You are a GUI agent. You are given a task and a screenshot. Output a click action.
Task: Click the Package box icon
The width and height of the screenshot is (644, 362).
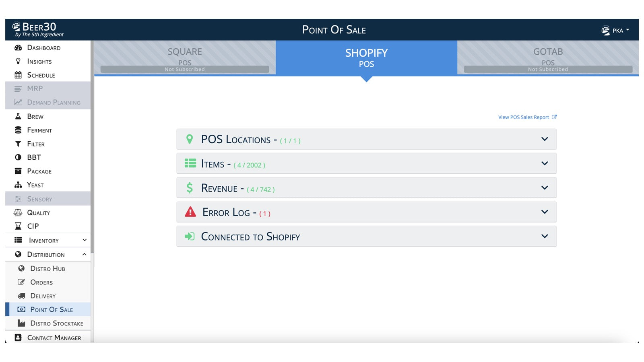click(x=18, y=171)
